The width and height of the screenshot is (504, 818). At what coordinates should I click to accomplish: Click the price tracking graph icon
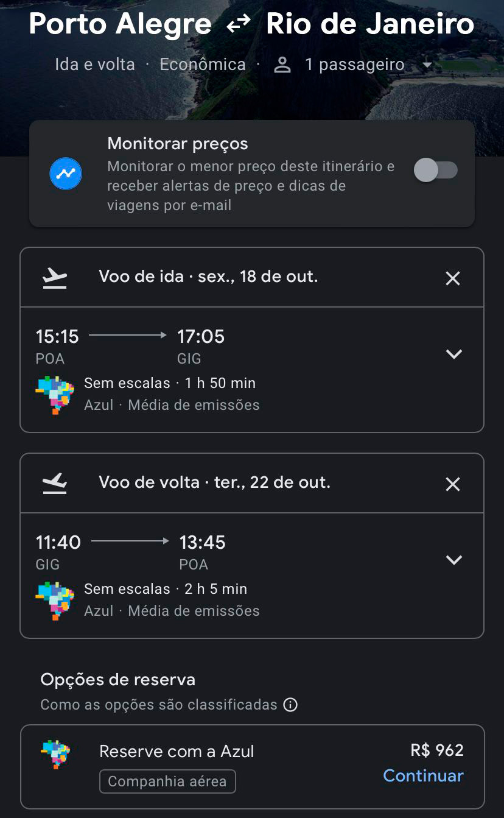click(x=66, y=174)
